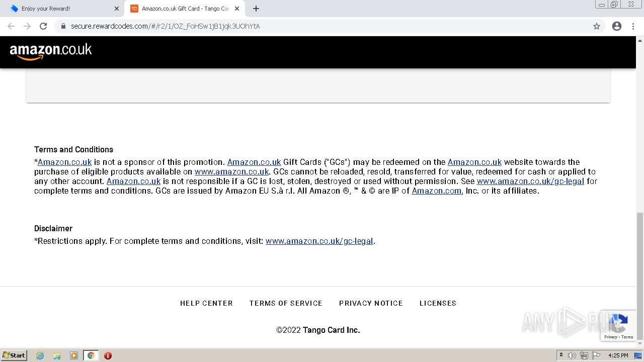Open first Amazon.co.uk link after the asterisk
This screenshot has height=362, width=644.
(x=65, y=162)
